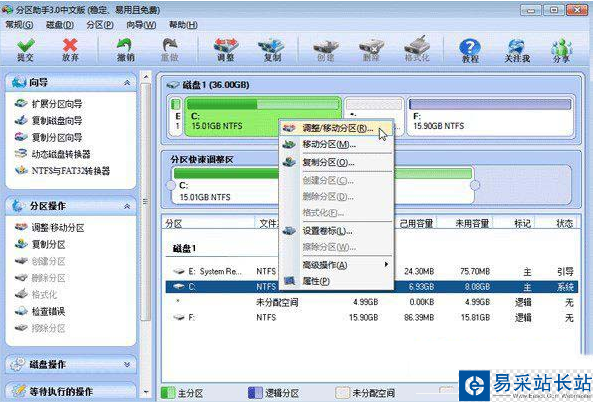Collapse the 向导 panel header chevron

127,82
